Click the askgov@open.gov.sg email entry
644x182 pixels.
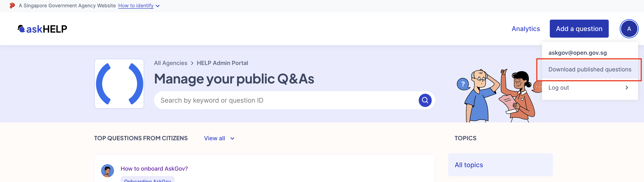tap(577, 53)
